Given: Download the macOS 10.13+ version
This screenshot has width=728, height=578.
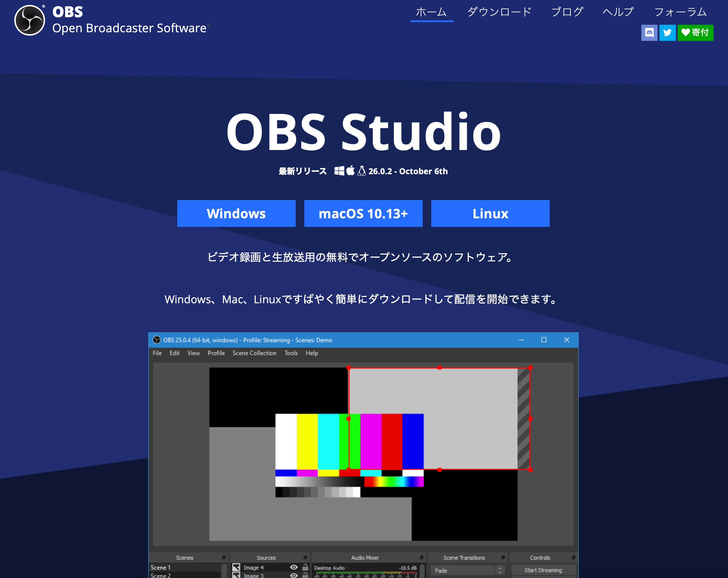Looking at the screenshot, I should coord(363,213).
